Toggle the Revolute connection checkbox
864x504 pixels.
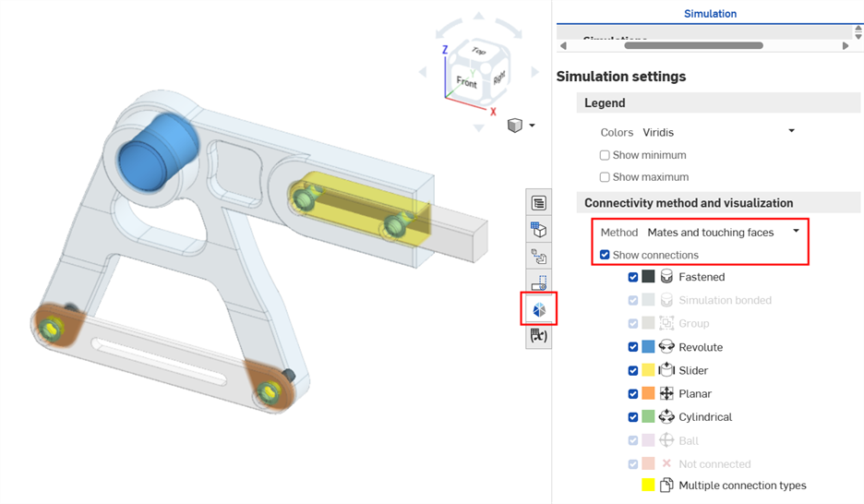pyautogui.click(x=632, y=347)
